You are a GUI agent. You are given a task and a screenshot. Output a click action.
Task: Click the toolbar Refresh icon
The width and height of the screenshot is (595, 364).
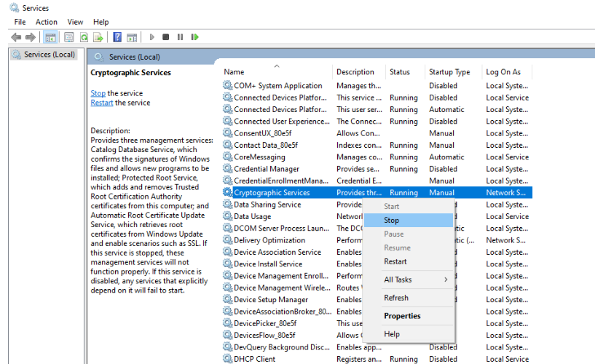[x=84, y=37]
